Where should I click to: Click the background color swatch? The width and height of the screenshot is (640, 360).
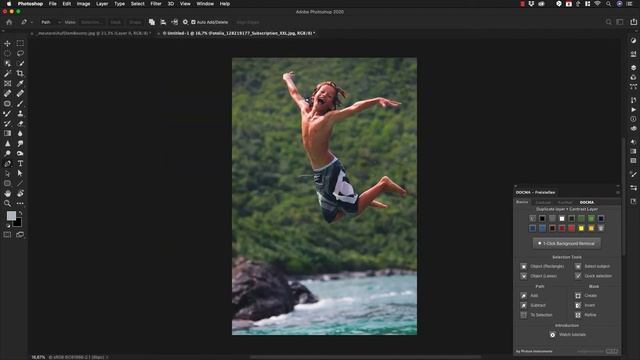[x=18, y=223]
